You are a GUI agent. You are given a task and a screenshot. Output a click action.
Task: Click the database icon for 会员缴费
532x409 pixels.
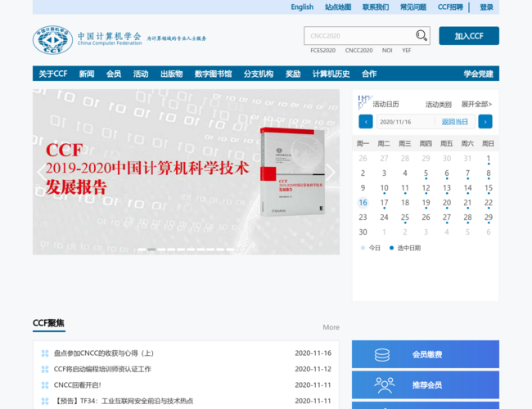(382, 355)
